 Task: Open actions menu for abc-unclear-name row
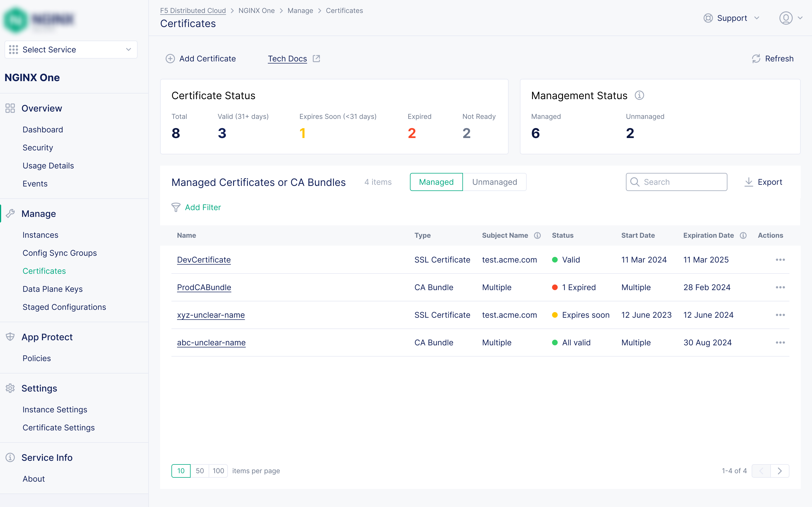coord(780,343)
